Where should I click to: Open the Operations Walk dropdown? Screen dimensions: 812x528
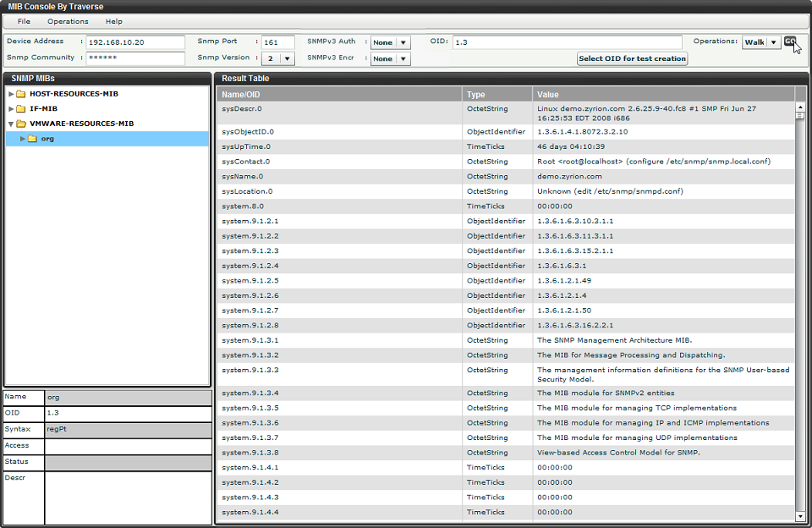[773, 42]
